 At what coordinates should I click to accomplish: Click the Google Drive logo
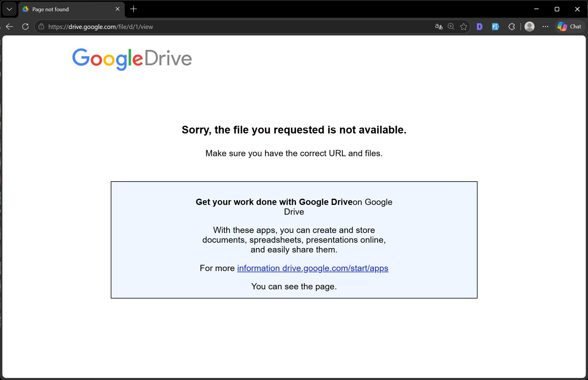(x=132, y=59)
